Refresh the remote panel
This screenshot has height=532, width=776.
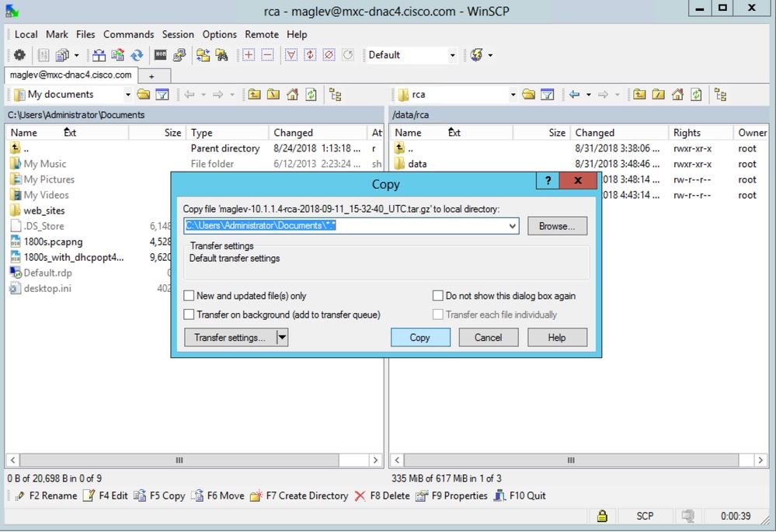point(696,95)
